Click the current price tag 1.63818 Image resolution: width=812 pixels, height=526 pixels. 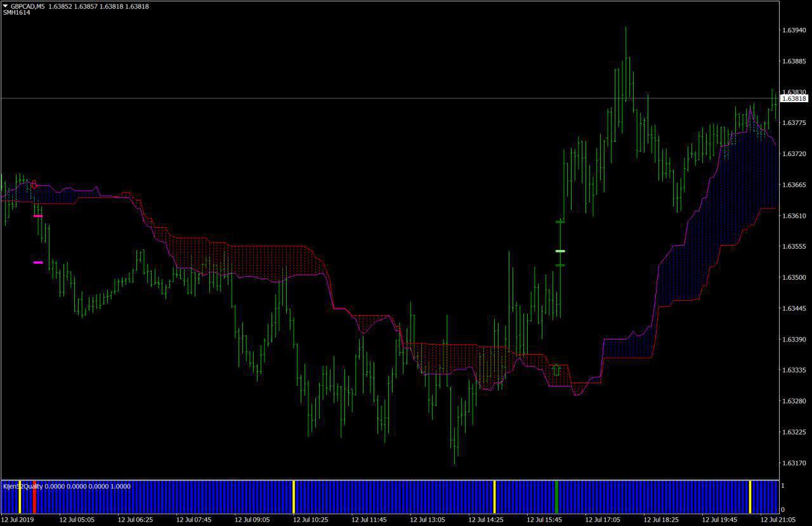click(794, 98)
